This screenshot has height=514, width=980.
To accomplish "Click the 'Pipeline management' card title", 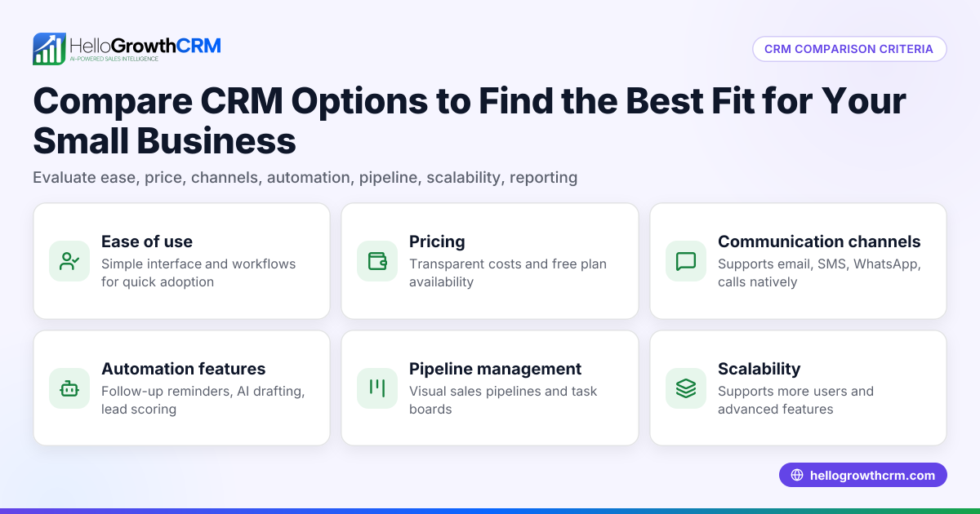I will coord(496,369).
